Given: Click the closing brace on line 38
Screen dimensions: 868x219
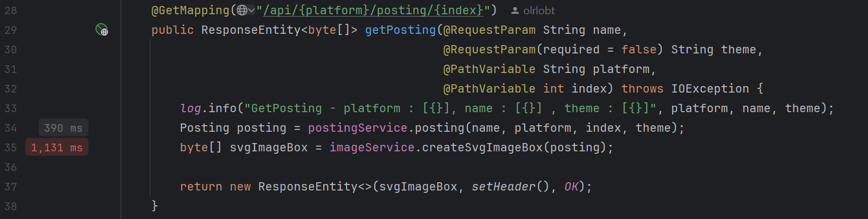Looking at the screenshot, I should pyautogui.click(x=155, y=206).
